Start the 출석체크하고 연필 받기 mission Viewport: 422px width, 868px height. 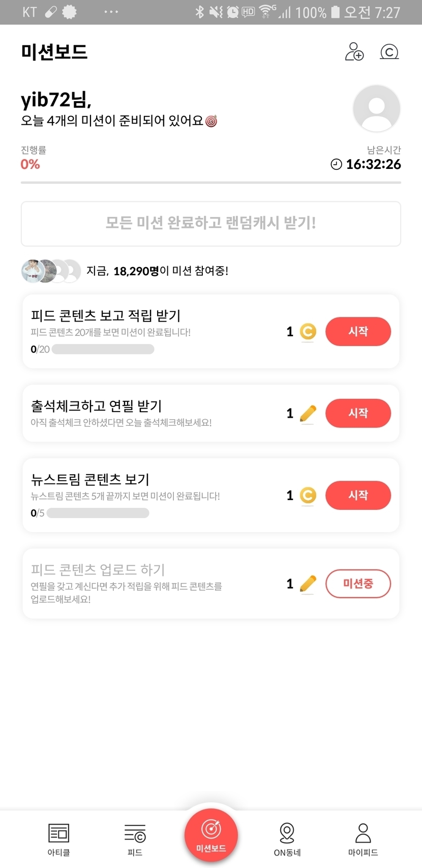click(358, 413)
